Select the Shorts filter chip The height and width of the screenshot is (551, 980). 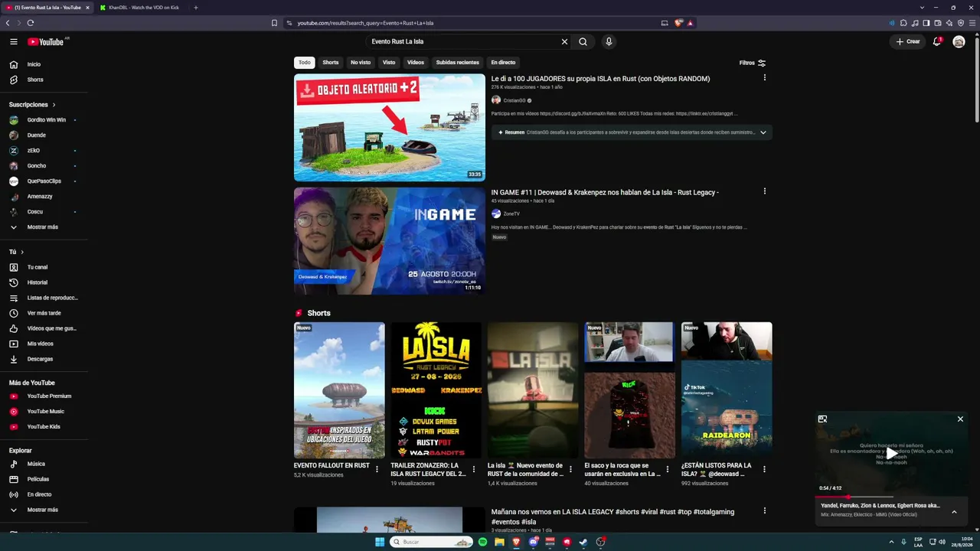(x=331, y=63)
